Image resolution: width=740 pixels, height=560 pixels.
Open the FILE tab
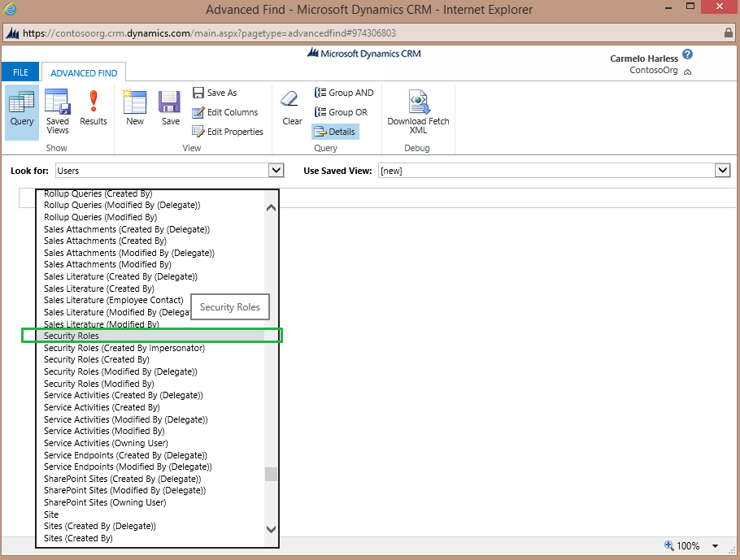click(x=20, y=73)
